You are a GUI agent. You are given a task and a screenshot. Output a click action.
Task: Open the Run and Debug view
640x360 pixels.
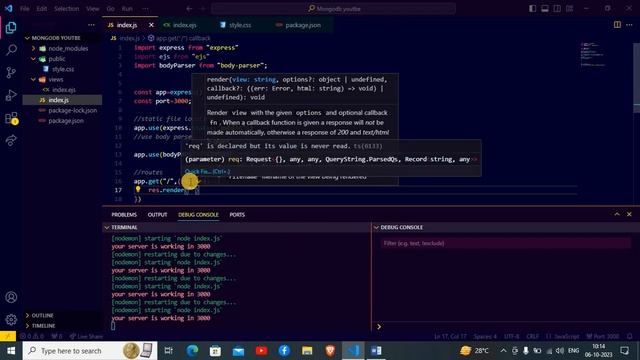point(11,95)
